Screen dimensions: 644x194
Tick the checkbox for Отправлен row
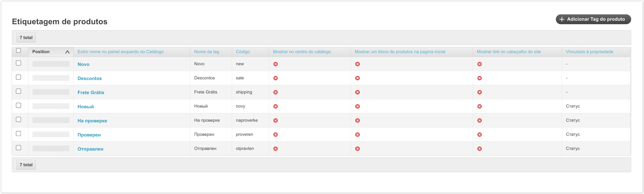19,148
